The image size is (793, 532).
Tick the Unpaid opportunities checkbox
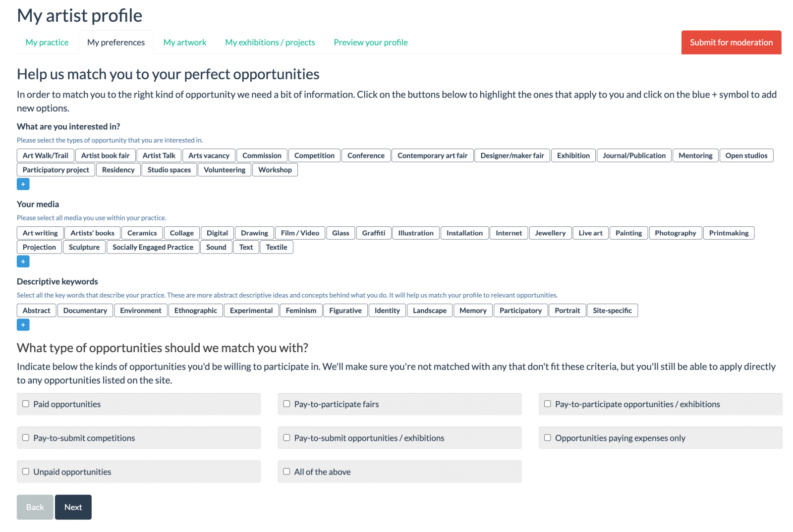[x=26, y=472]
